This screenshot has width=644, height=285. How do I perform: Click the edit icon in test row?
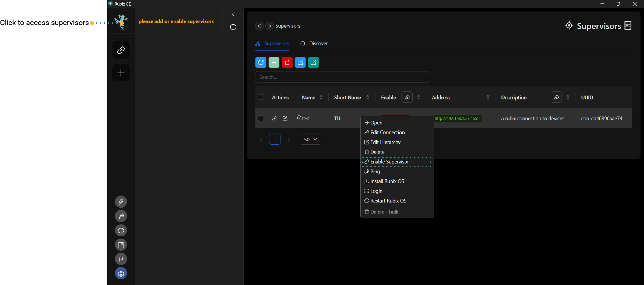[x=285, y=118]
